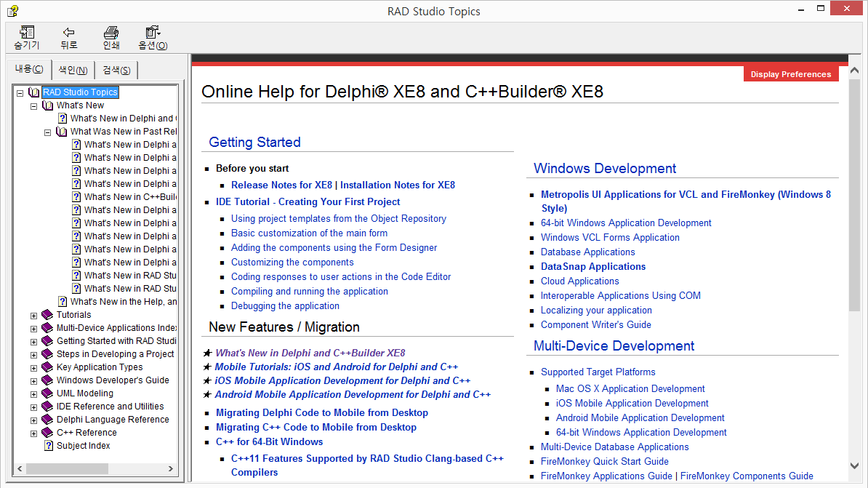Select the first 'What's New in RAD Stu' tree item
868x488 pixels.
130,276
